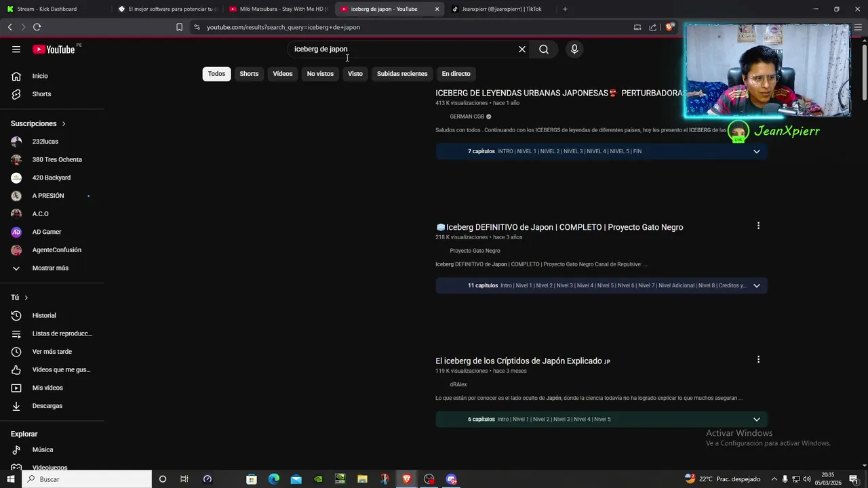The height and width of the screenshot is (488, 868).
Task: Open Listas de reproducción in sidebar
Action: tap(52, 333)
